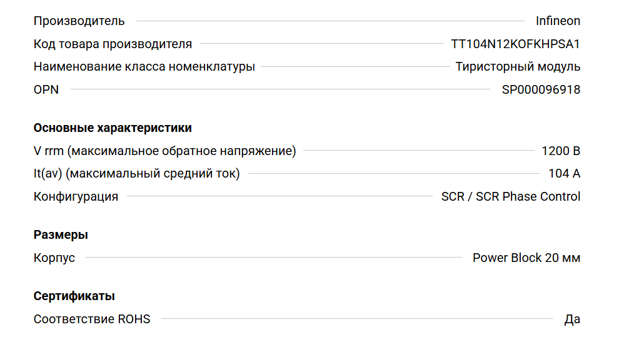Click the OPN label
This screenshot has width=644, height=342.
[46, 90]
